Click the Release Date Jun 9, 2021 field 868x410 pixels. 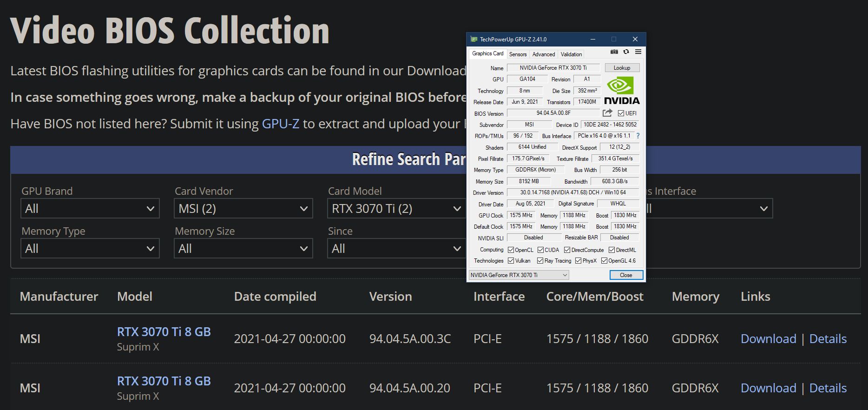[525, 102]
